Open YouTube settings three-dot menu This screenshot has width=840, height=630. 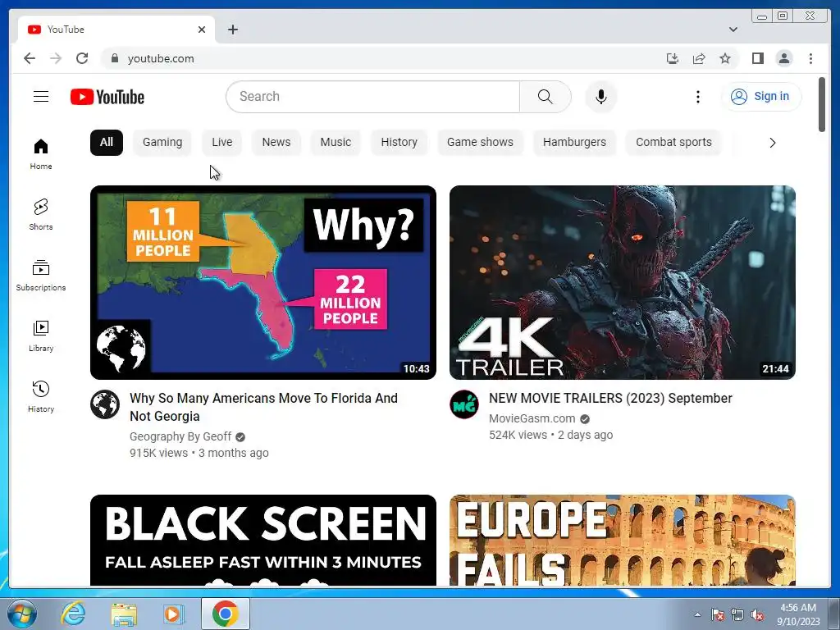[697, 97]
